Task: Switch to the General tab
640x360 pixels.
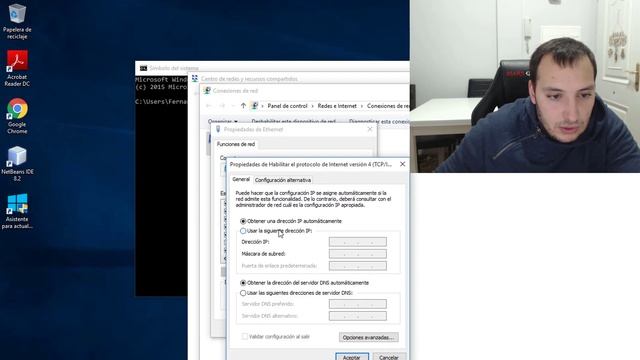Action: 241,179
